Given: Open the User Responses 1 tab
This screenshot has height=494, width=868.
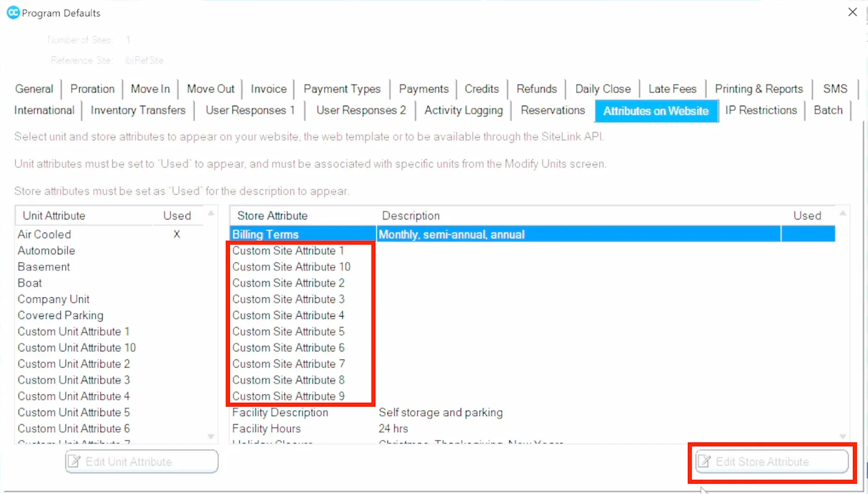Looking at the screenshot, I should click(250, 110).
